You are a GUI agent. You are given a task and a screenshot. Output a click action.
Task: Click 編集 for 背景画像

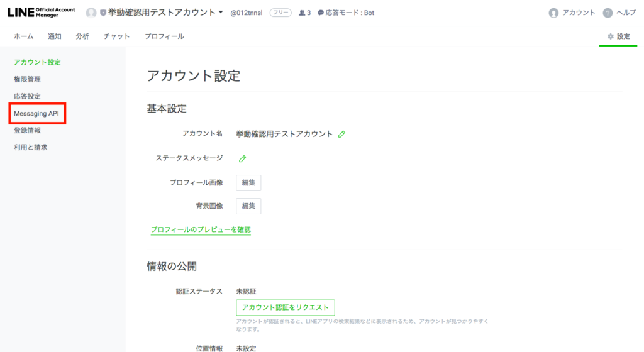[248, 206]
